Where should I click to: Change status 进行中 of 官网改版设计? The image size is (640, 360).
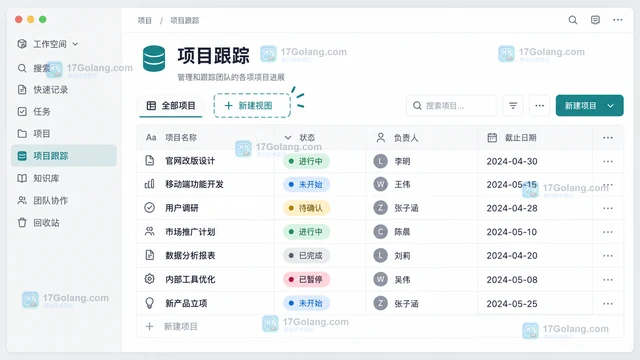click(306, 161)
